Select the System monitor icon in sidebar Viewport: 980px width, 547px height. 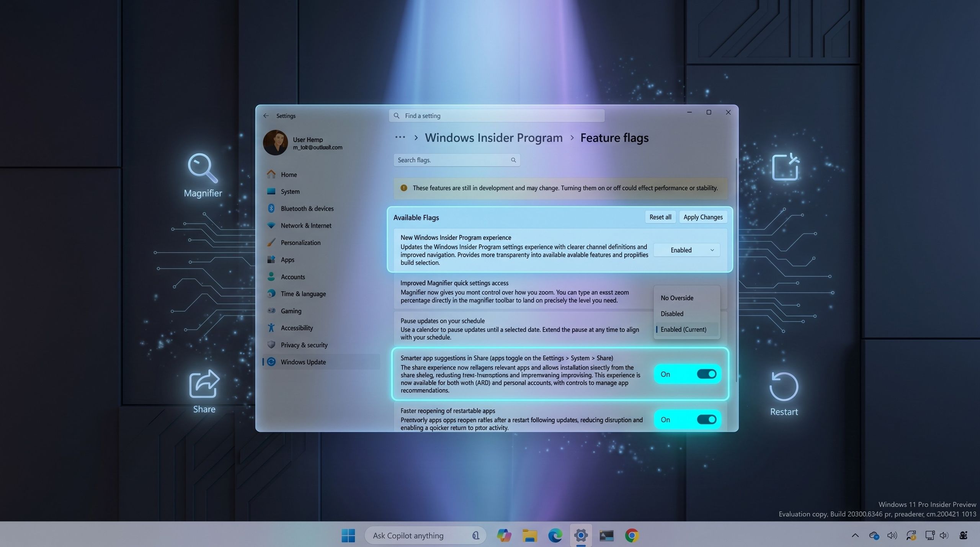[x=271, y=191]
